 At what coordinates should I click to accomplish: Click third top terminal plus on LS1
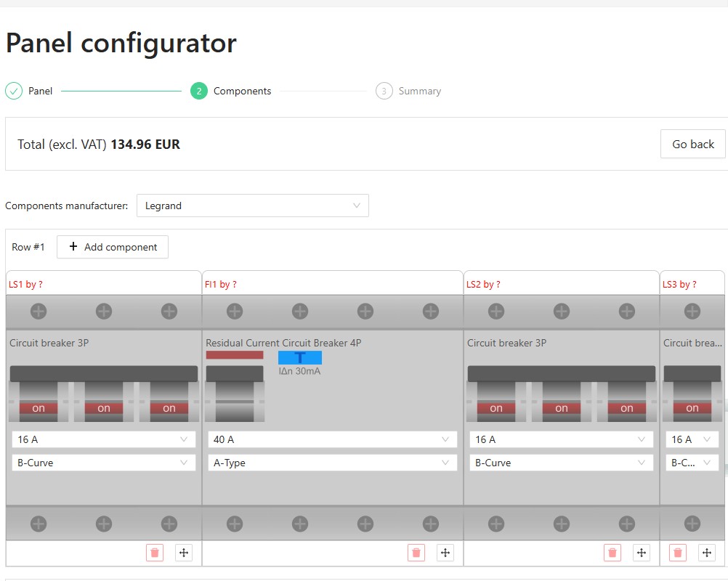coord(169,311)
